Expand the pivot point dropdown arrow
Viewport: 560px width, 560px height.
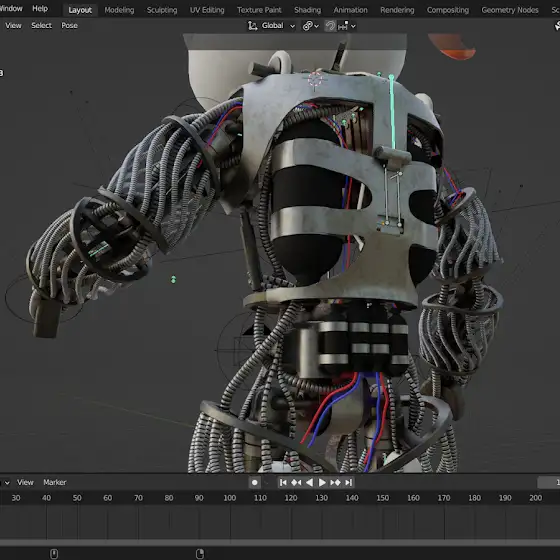point(316,26)
